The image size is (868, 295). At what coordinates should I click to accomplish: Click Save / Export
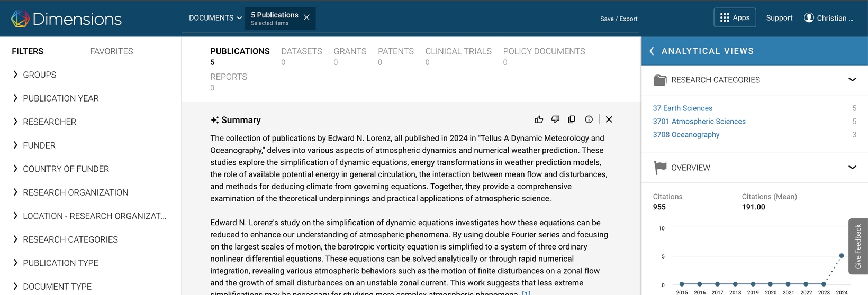pos(619,19)
